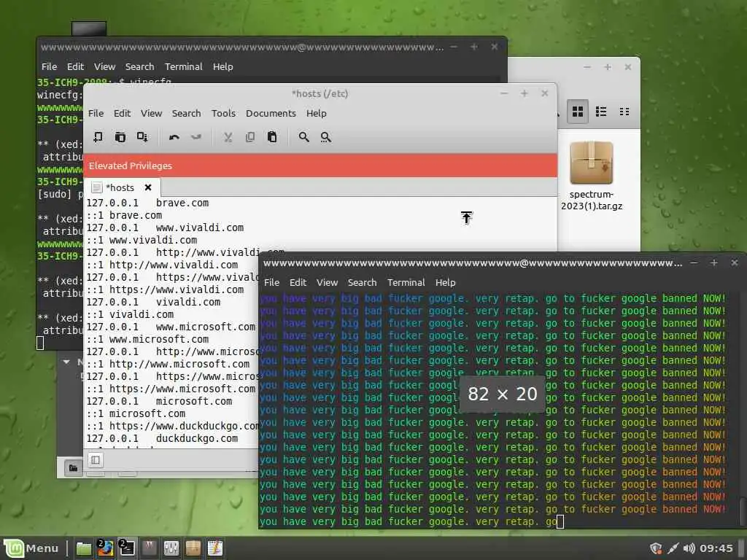Click line "127.0.0.1 duckduckgo.com" in hosts
Screen dimensions: 747x560
point(162,438)
